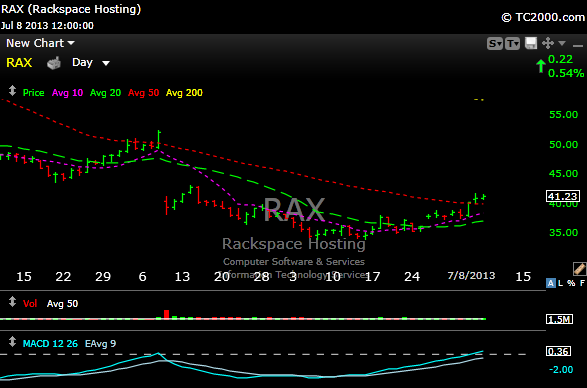Click the four-way move arrows icon
The height and width of the screenshot is (388, 587).
[548, 43]
